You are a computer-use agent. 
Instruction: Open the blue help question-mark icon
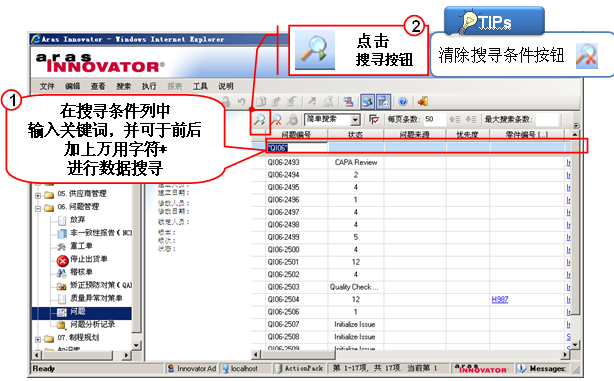(x=403, y=102)
